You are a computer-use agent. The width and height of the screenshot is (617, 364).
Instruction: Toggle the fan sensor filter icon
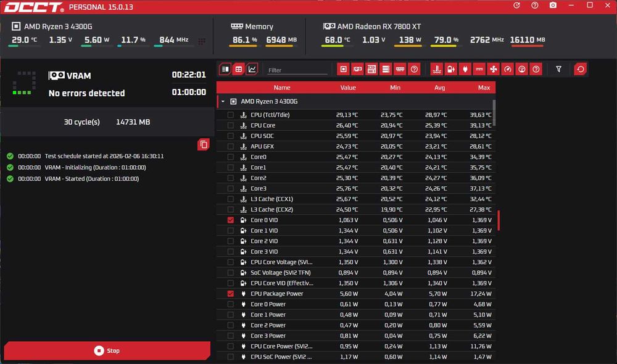494,69
